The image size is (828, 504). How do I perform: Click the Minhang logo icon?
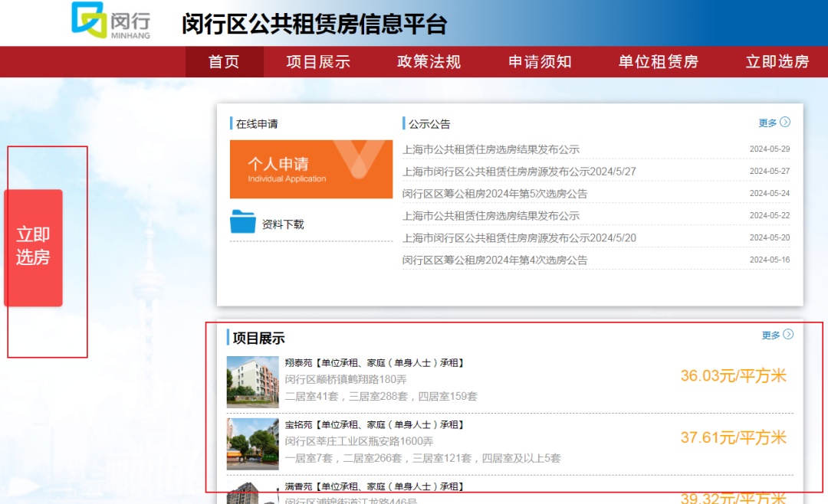tap(89, 19)
